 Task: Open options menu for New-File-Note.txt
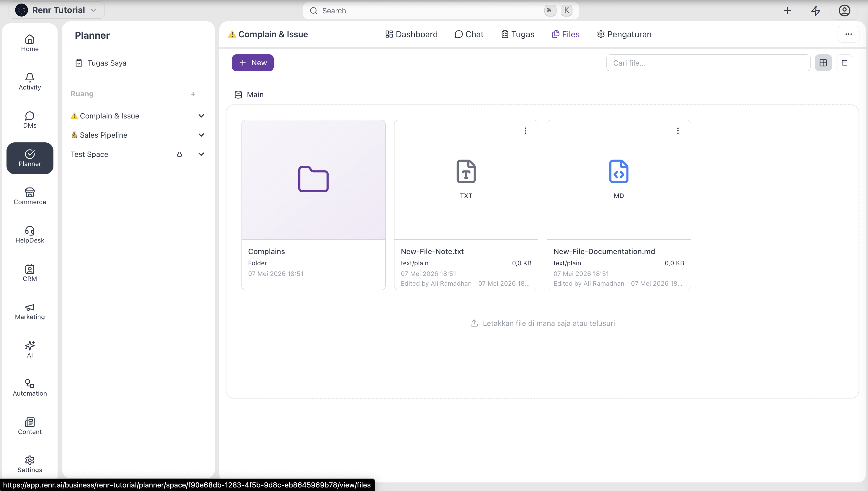coord(525,131)
